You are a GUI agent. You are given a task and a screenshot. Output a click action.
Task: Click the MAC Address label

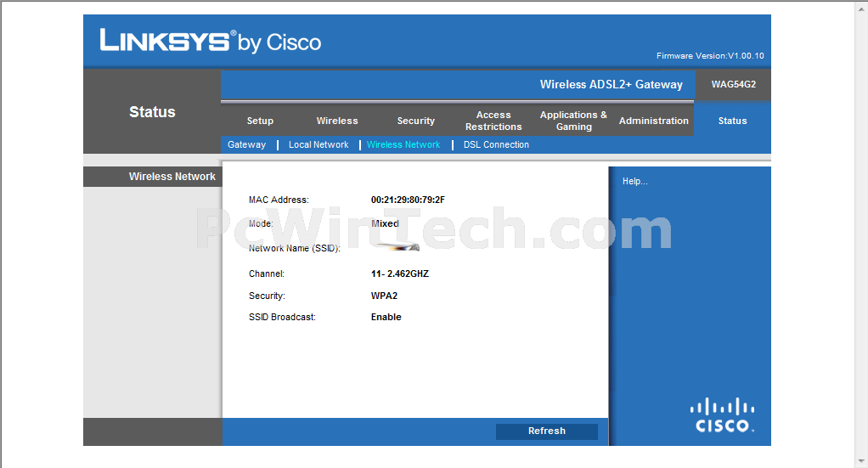pyautogui.click(x=279, y=200)
